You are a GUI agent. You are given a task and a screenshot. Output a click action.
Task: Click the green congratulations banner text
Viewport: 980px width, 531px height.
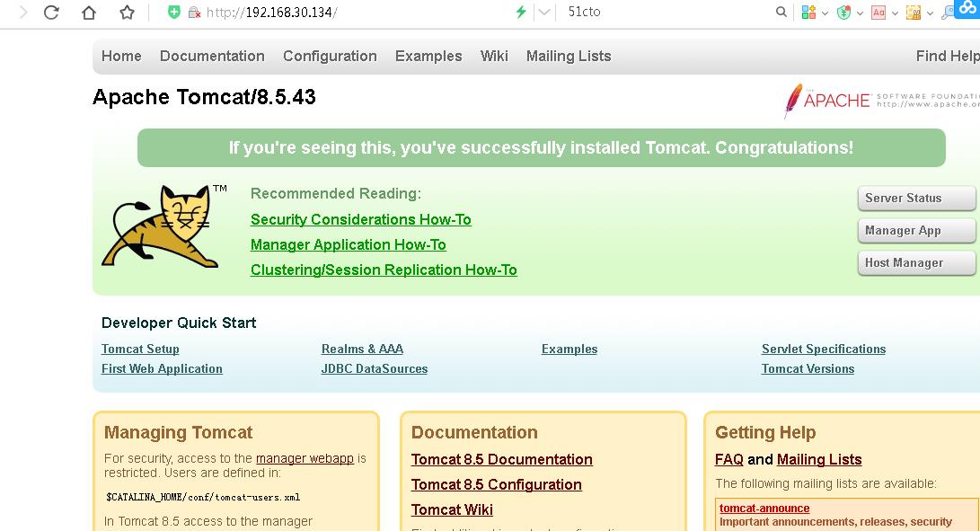[541, 147]
